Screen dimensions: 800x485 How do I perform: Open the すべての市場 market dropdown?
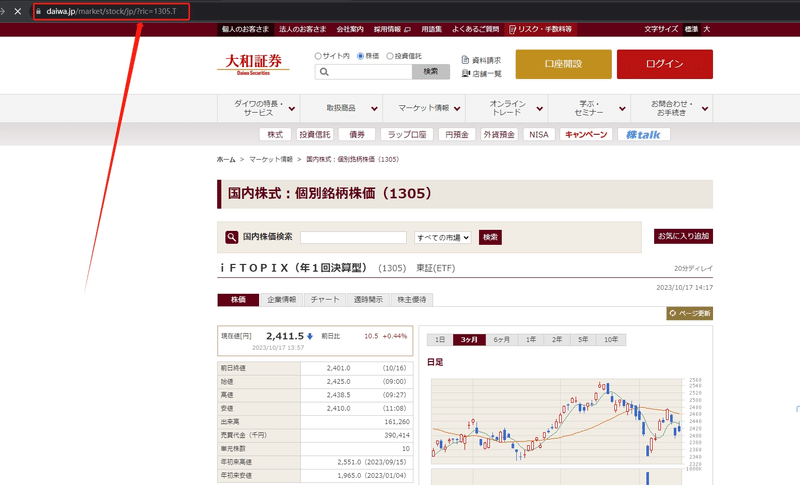pyautogui.click(x=442, y=237)
